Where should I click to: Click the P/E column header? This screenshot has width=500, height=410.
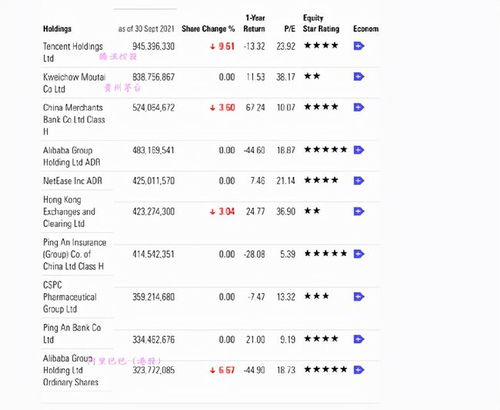(290, 29)
